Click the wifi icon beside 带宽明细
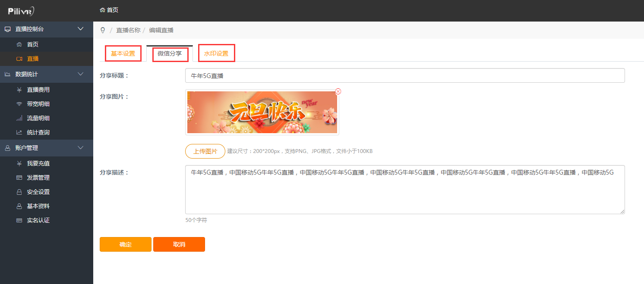Image resolution: width=644 pixels, height=284 pixels. coord(19,104)
